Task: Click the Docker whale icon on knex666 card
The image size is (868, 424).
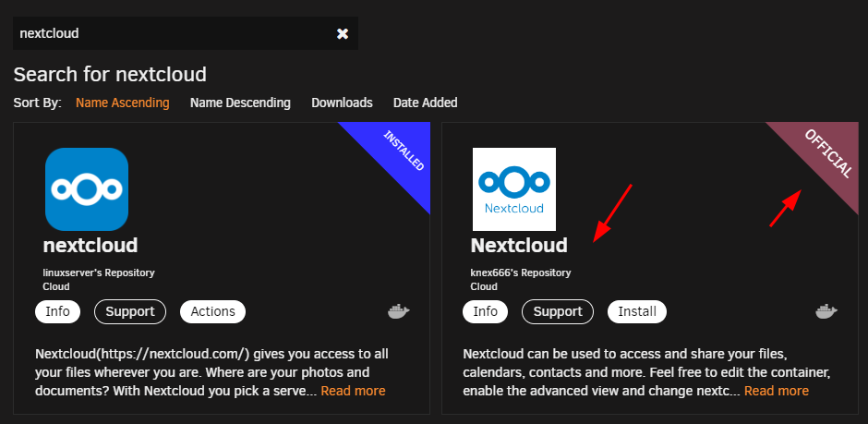Action: pos(826,311)
